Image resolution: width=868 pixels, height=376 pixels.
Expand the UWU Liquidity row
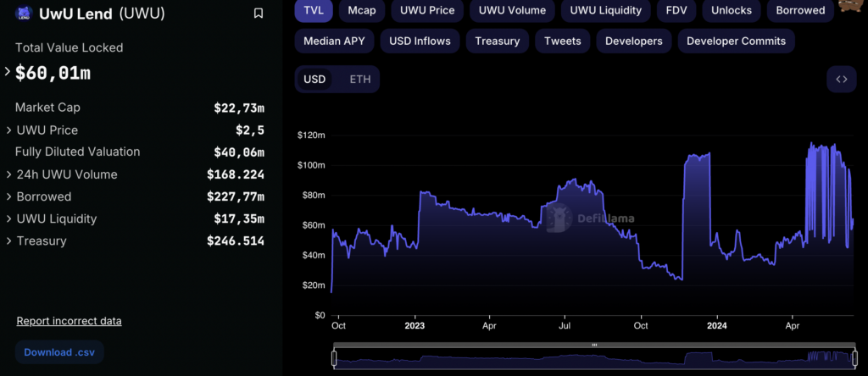click(8, 218)
